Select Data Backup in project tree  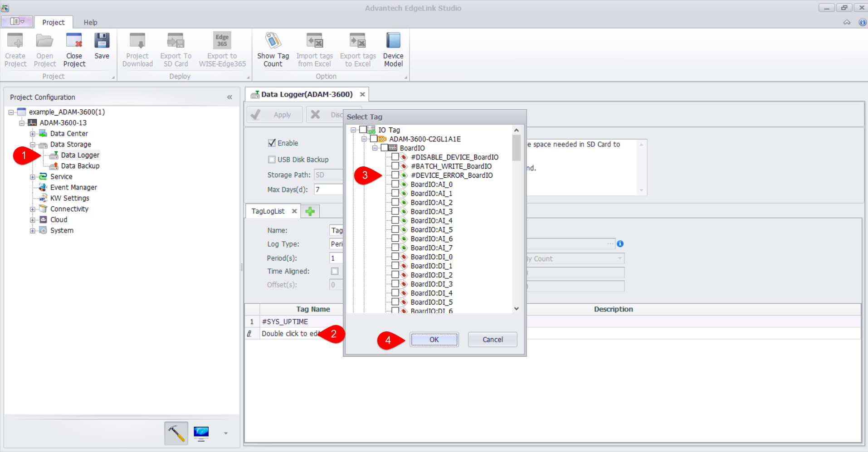[80, 166]
